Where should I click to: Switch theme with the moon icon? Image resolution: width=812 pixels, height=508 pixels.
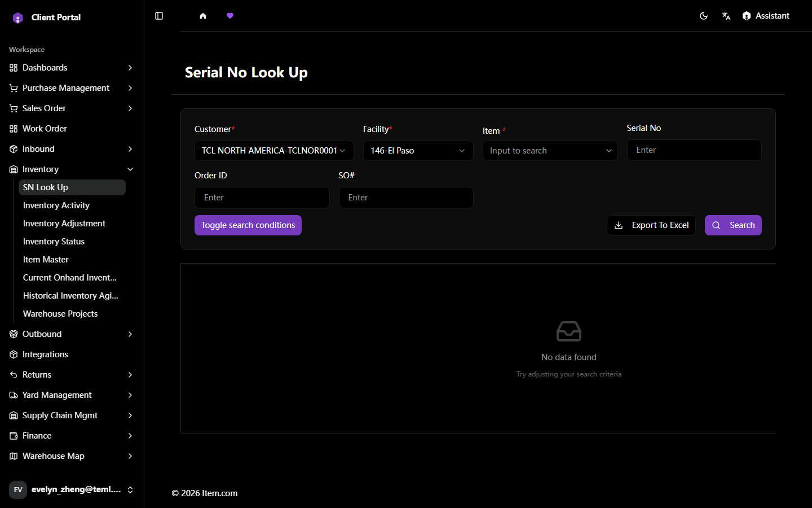tap(704, 16)
